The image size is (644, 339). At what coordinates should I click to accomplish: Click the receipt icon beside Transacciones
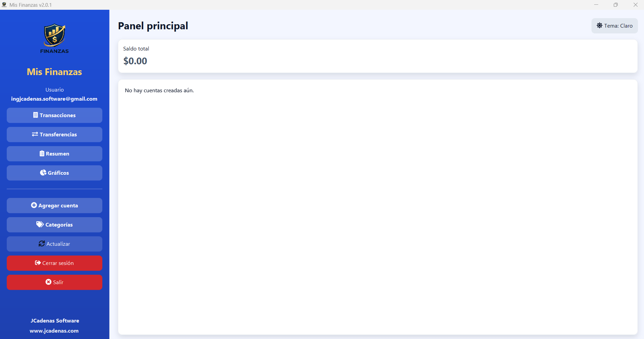click(35, 115)
